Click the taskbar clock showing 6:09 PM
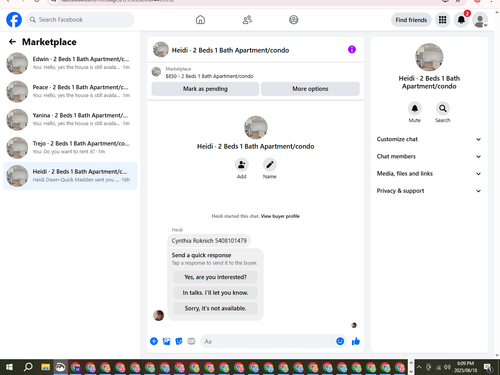The width and height of the screenshot is (500, 375). click(465, 367)
